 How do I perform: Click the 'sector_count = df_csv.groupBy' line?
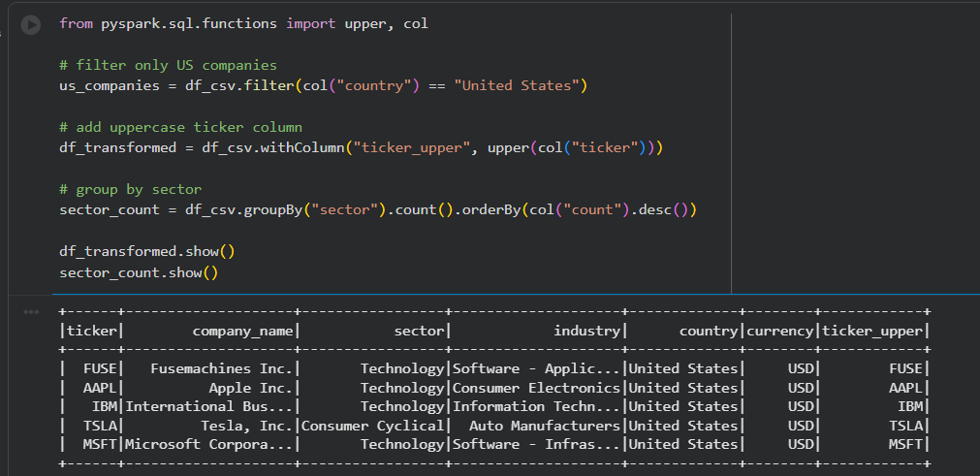(378, 210)
